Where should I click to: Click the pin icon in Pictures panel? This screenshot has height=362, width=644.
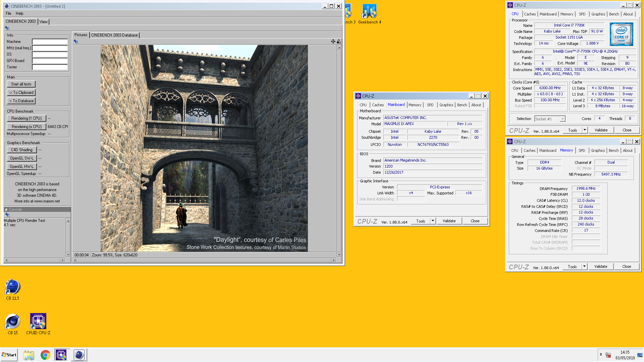[x=76, y=42]
